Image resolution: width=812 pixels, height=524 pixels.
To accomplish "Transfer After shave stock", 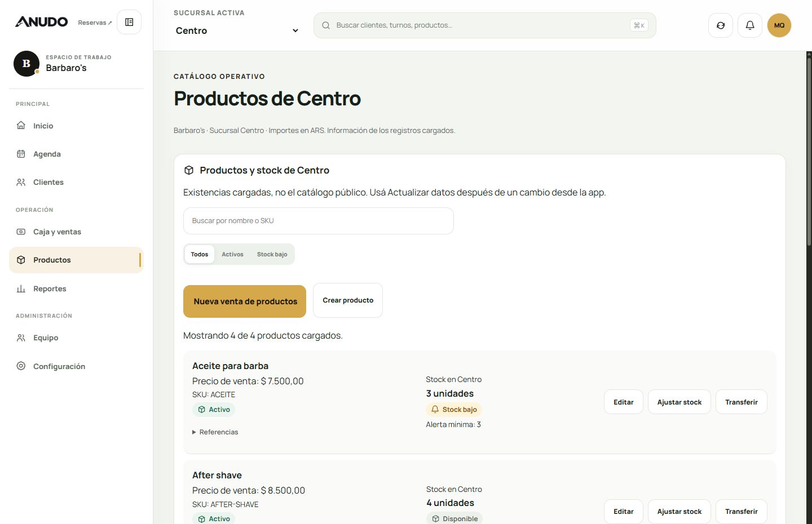I will click(x=742, y=511).
